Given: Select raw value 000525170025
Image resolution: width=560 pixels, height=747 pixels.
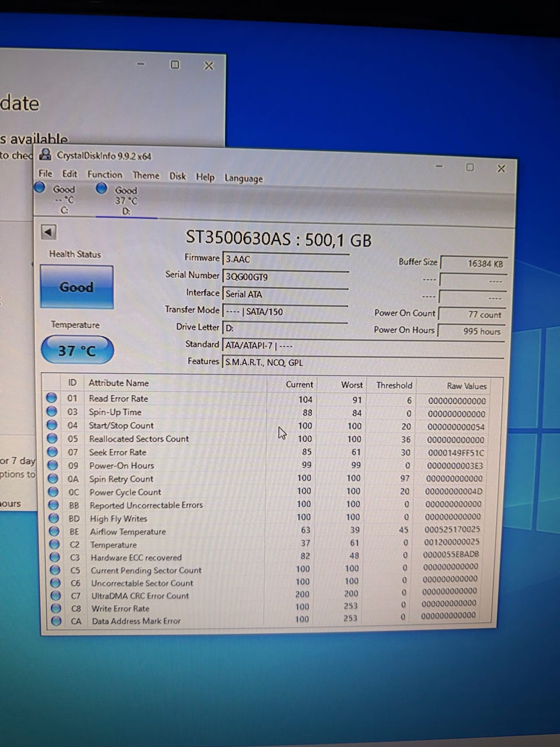Looking at the screenshot, I should coord(452,529).
